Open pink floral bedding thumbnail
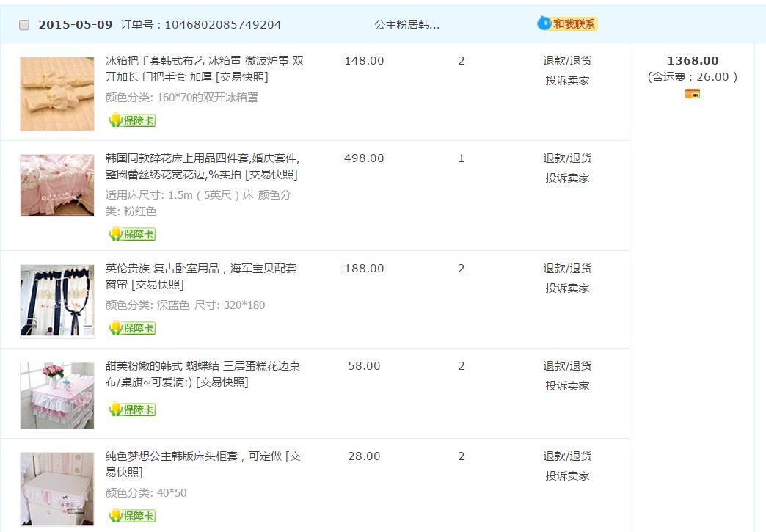 tap(57, 185)
